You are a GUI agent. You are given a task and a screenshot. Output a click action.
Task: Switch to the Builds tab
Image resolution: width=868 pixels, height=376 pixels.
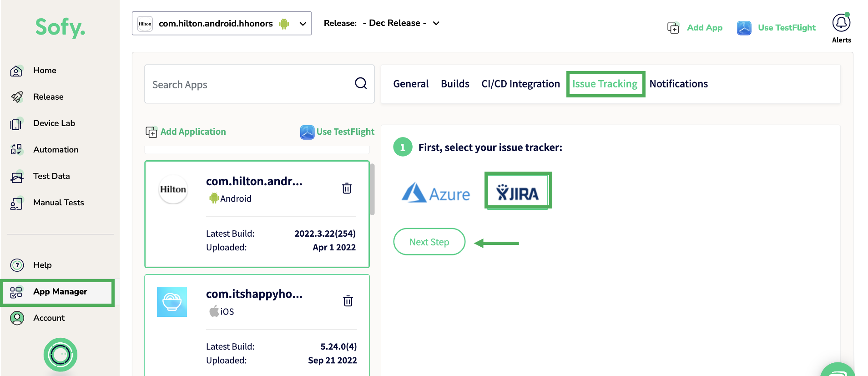455,84
